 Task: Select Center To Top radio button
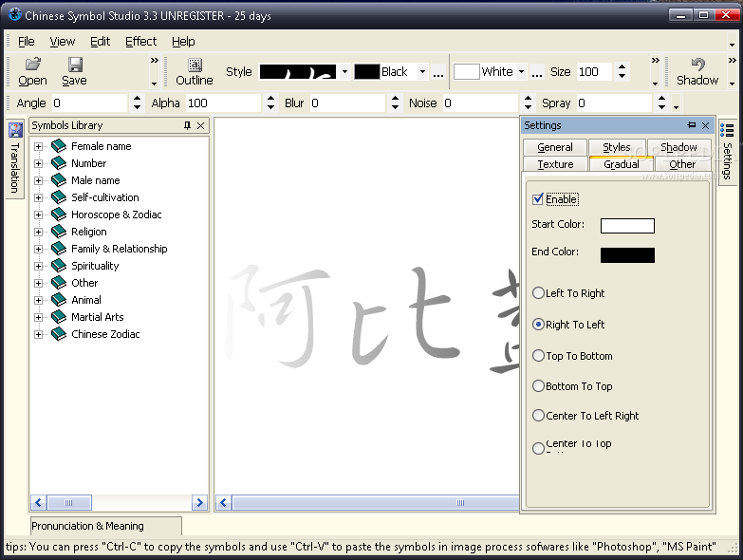pos(538,448)
